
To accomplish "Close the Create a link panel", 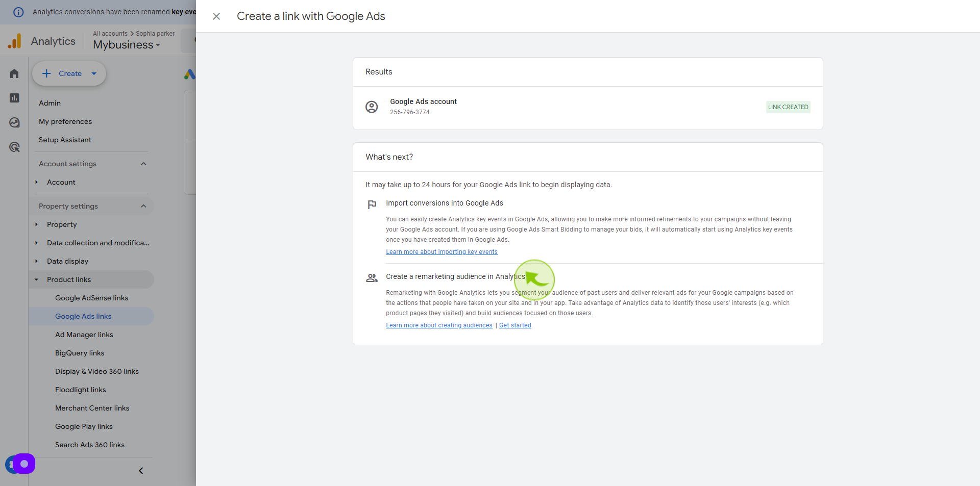I will point(216,16).
